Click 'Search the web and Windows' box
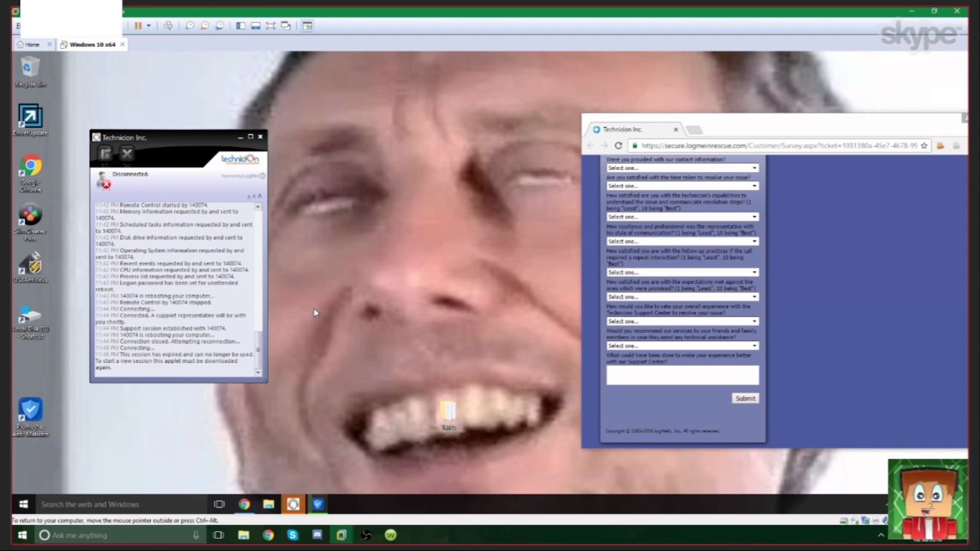This screenshot has height=551, width=980. coord(122,504)
